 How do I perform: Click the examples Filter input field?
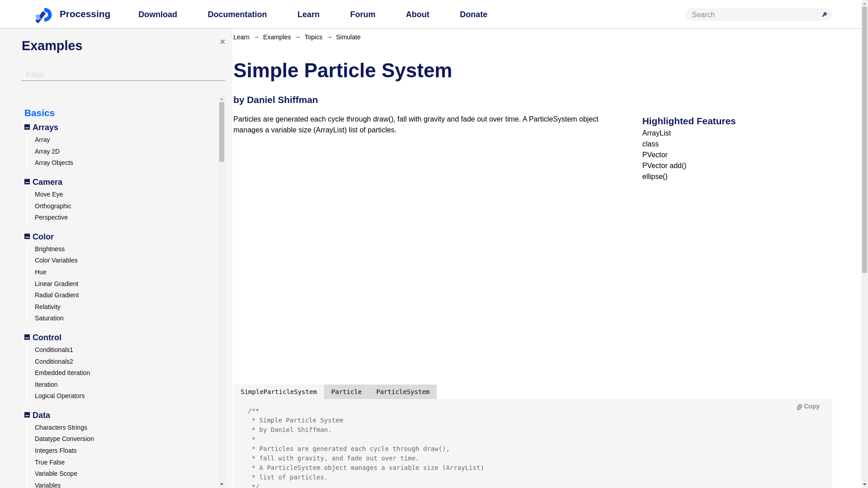[x=123, y=75]
